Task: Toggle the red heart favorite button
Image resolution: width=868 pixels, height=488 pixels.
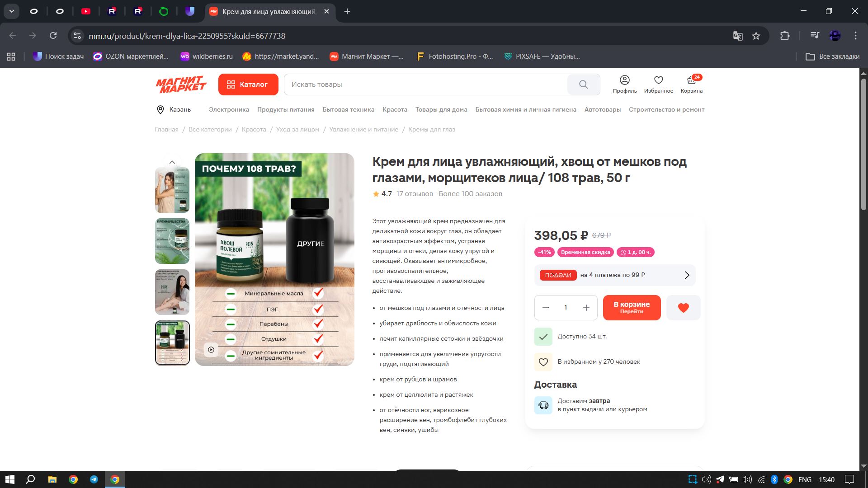Action: (x=683, y=308)
